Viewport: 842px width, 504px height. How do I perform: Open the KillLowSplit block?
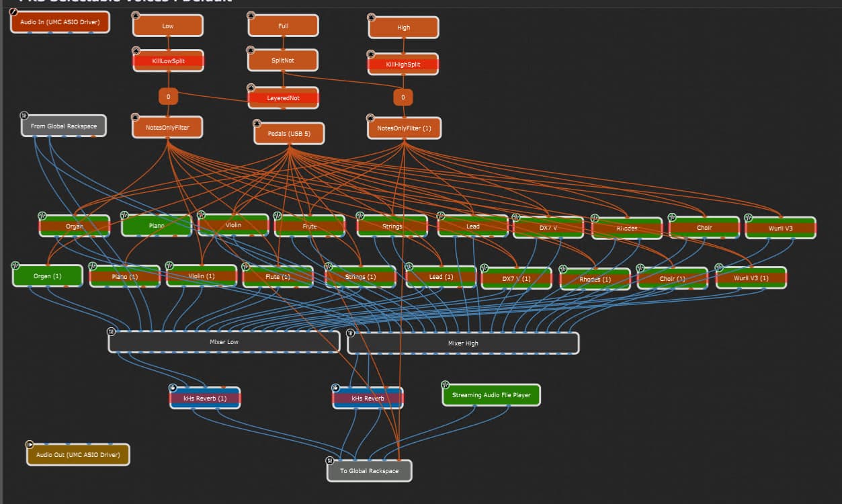pos(168,60)
